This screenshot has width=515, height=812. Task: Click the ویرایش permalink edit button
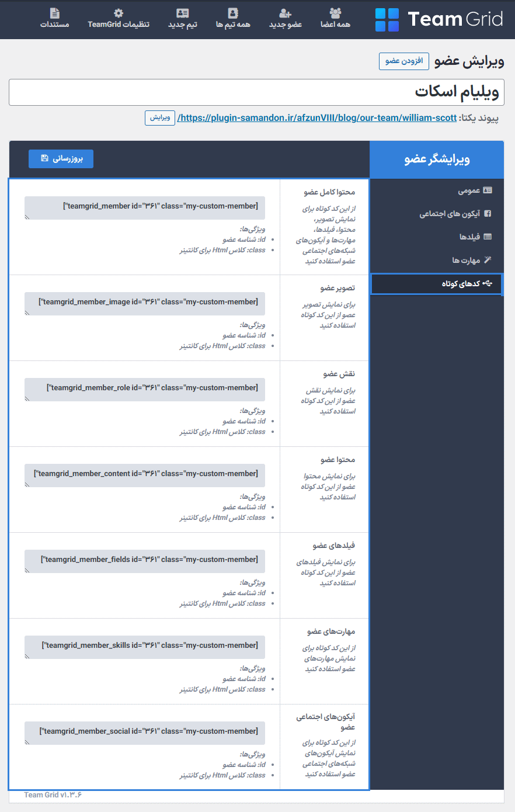(x=160, y=117)
